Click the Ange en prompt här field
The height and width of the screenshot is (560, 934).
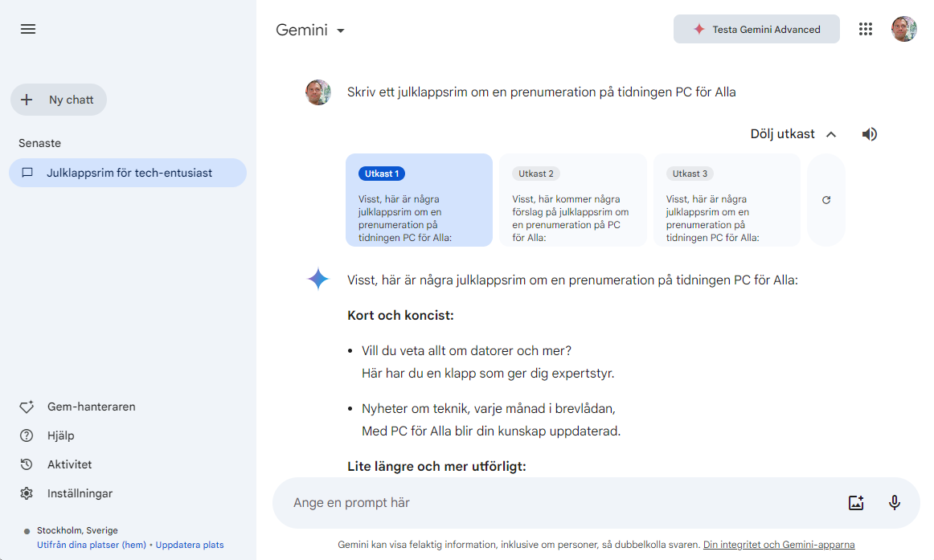point(555,503)
